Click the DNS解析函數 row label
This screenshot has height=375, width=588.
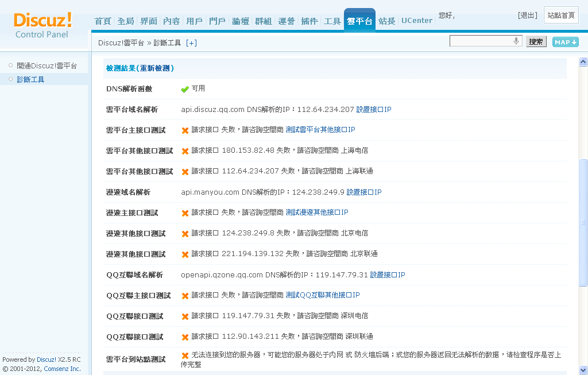click(129, 89)
